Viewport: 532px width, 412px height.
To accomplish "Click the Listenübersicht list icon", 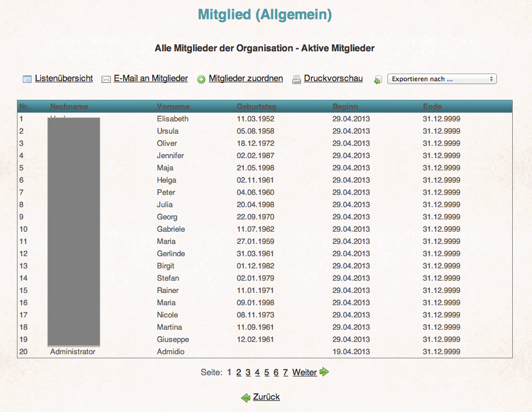I will click(x=27, y=78).
